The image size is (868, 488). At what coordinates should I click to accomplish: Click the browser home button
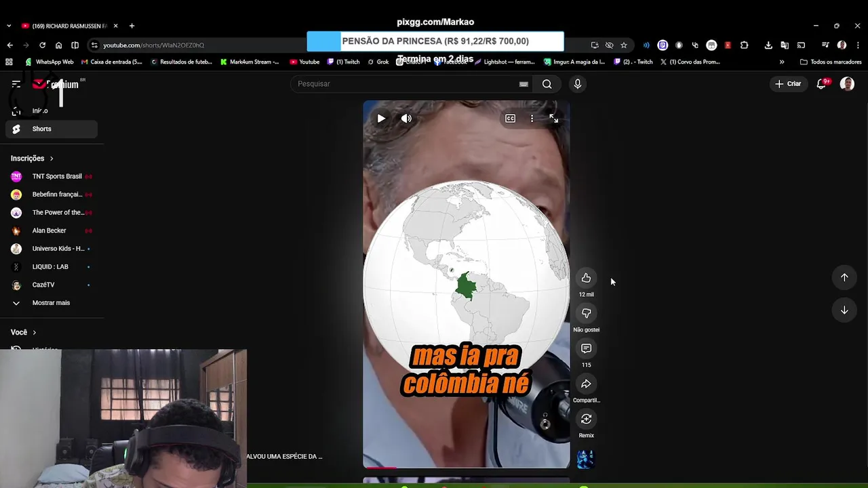pos(58,45)
